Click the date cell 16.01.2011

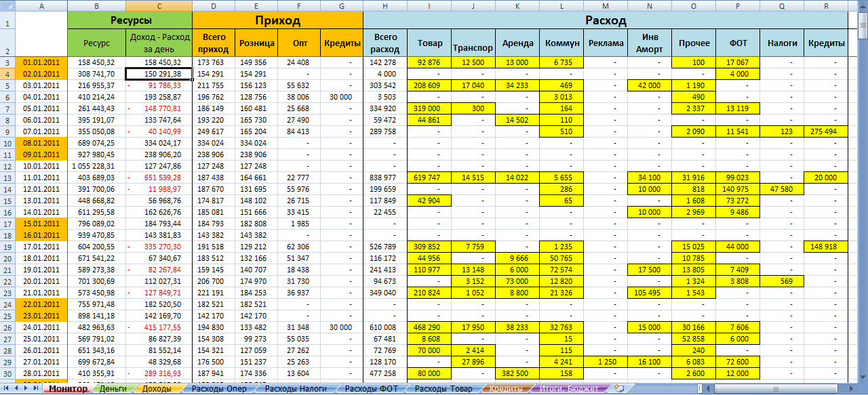click(41, 235)
